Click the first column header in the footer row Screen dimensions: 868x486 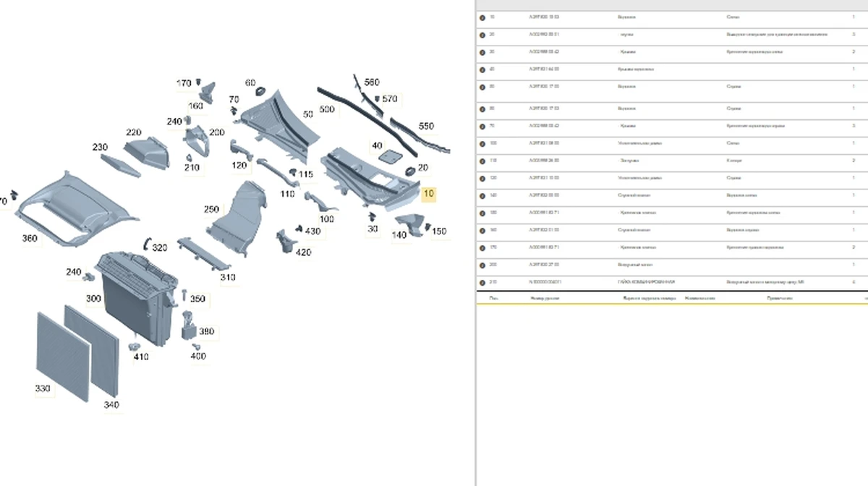pyautogui.click(x=493, y=298)
